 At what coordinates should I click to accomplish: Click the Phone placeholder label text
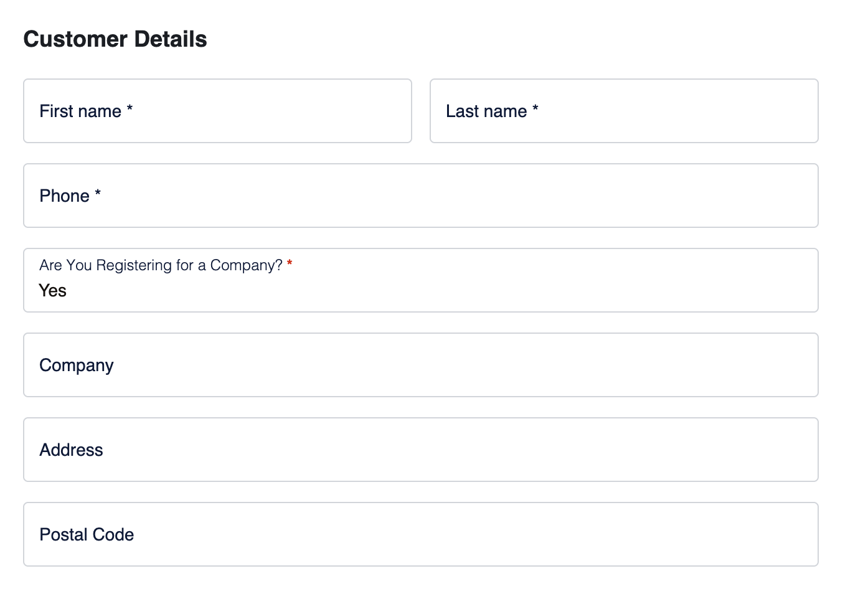[64, 196]
